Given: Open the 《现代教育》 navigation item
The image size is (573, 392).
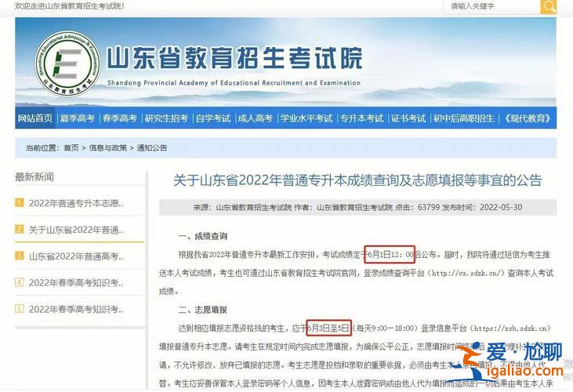Looking at the screenshot, I should tap(528, 118).
